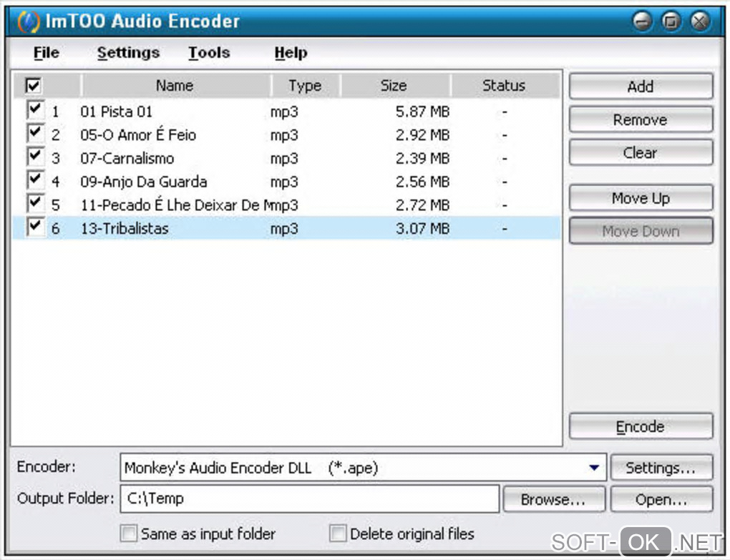730x560 pixels.
Task: Start encoding with Encode button
Action: click(x=641, y=426)
